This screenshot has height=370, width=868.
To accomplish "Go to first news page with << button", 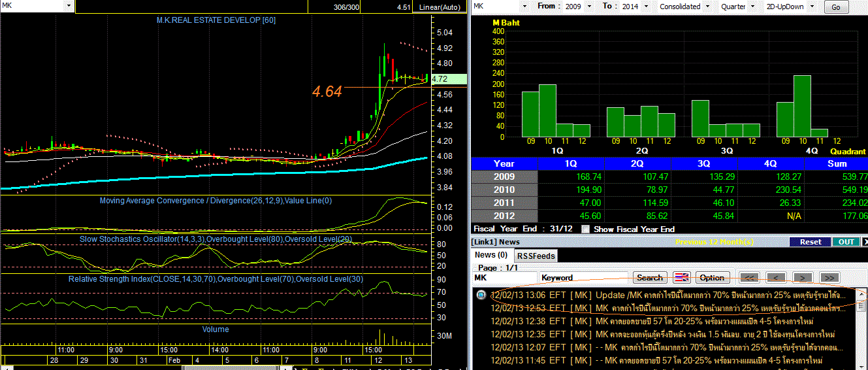I will (750, 277).
